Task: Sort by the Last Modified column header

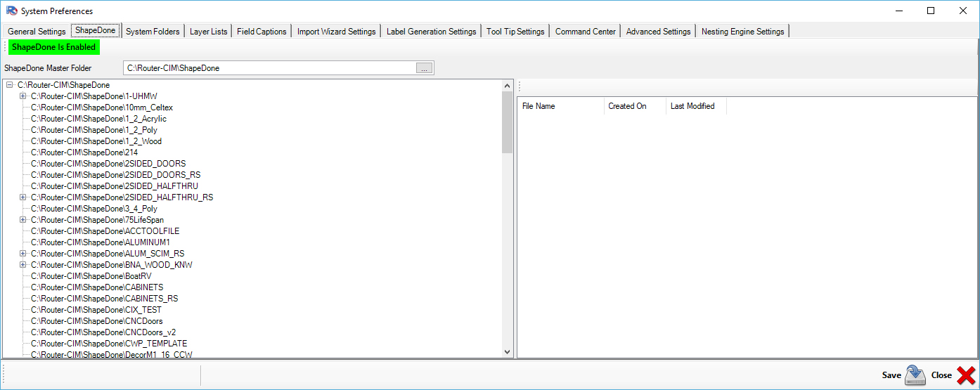Action: tap(692, 106)
